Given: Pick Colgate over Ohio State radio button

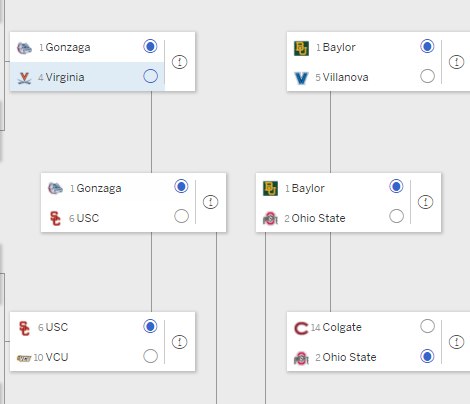Looking at the screenshot, I should pos(427,326).
